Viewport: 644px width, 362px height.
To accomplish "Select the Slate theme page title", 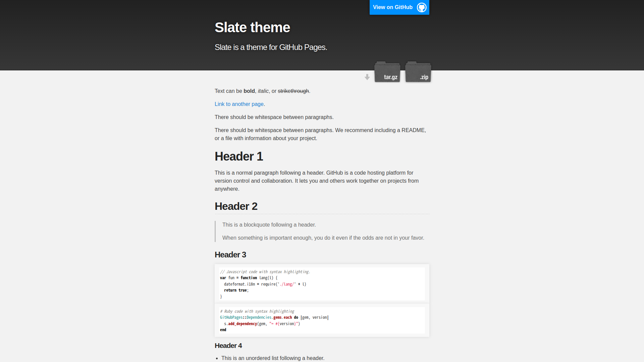I will [x=252, y=27].
